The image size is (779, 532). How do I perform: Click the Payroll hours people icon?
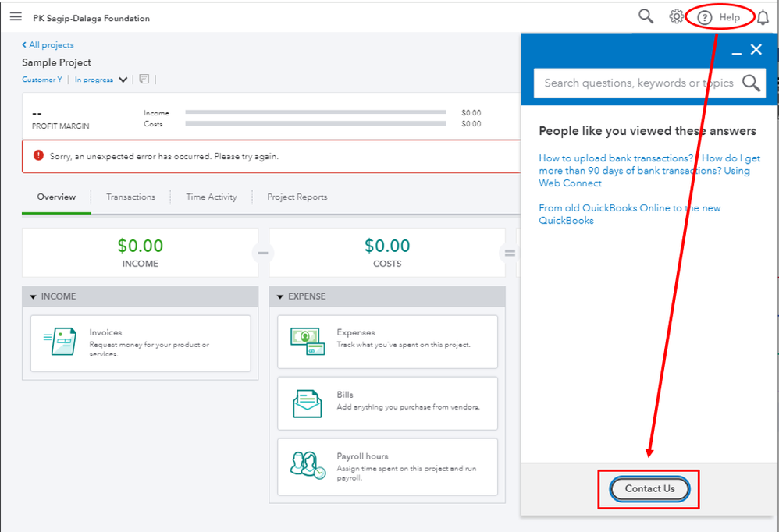point(308,465)
